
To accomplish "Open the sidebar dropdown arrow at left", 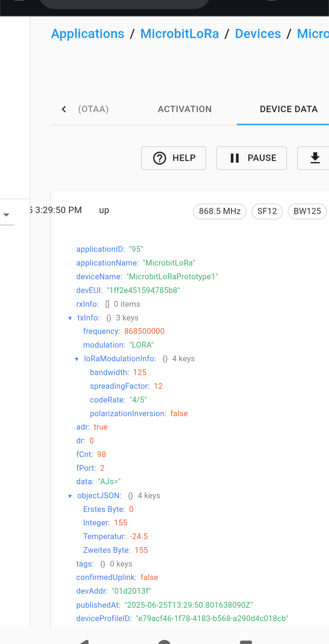I will (6, 215).
